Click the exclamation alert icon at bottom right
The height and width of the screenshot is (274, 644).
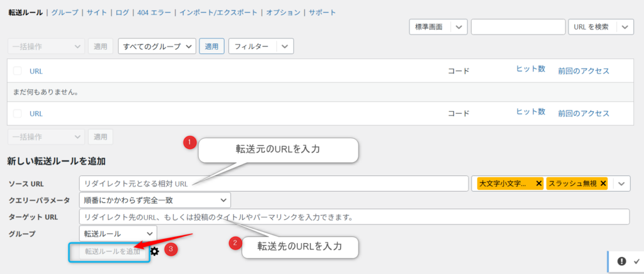coord(621,261)
